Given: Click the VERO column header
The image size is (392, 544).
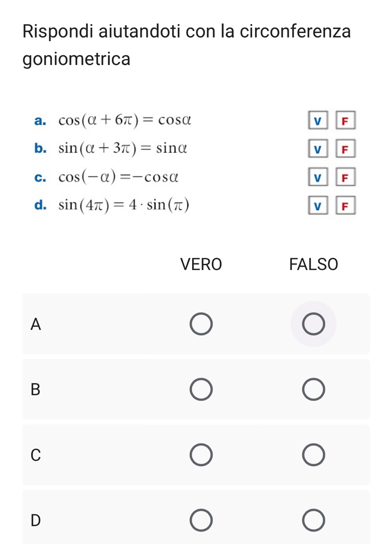Looking at the screenshot, I should coord(201,264).
